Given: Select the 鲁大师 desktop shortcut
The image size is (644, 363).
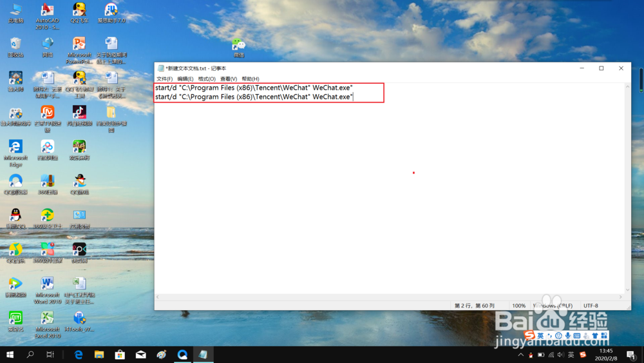Looking at the screenshot, I should [15, 81].
